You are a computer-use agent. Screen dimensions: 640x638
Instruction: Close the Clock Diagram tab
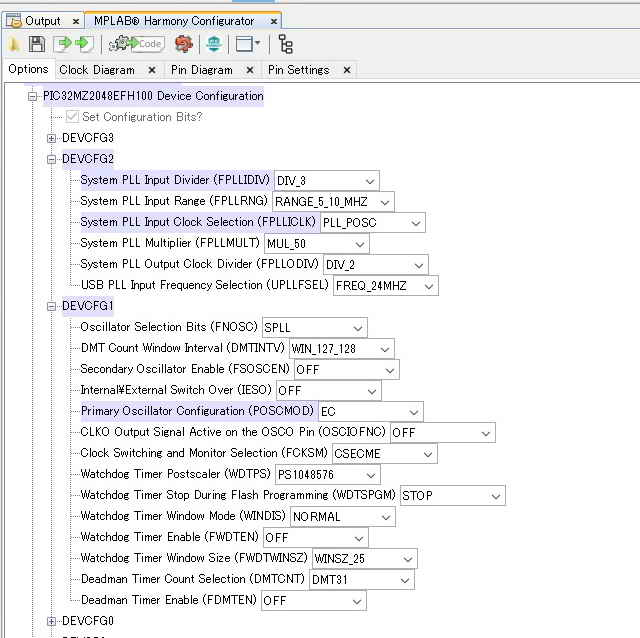[x=152, y=70]
